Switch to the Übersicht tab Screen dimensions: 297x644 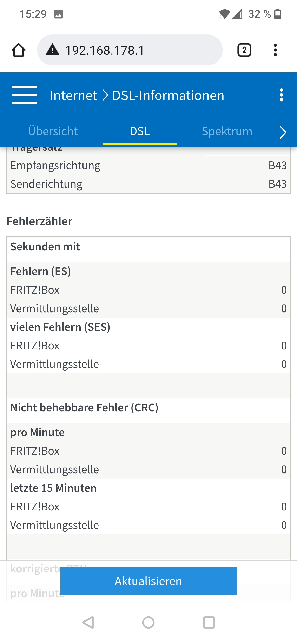tap(53, 131)
